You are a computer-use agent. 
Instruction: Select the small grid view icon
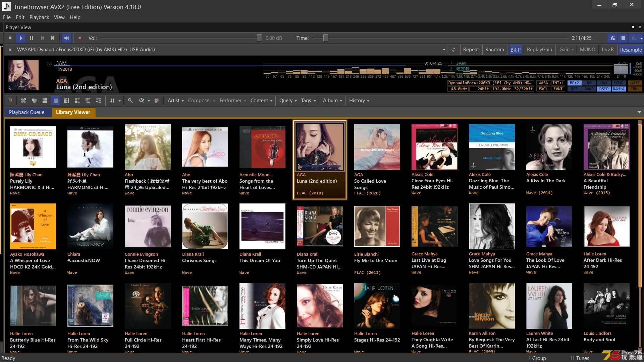[66, 101]
